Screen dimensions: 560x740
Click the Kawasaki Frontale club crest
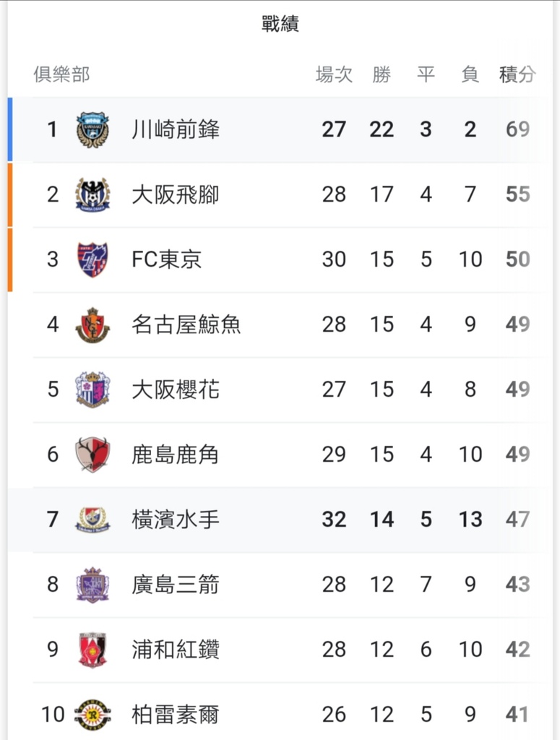coord(92,129)
